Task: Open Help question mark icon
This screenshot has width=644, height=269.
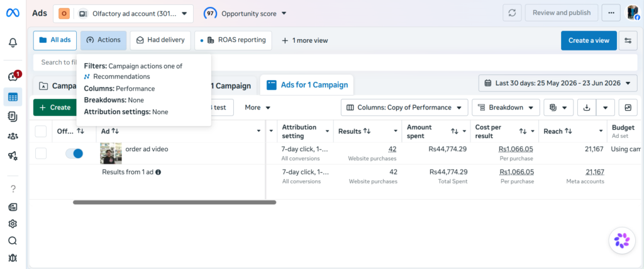Action: 13,189
